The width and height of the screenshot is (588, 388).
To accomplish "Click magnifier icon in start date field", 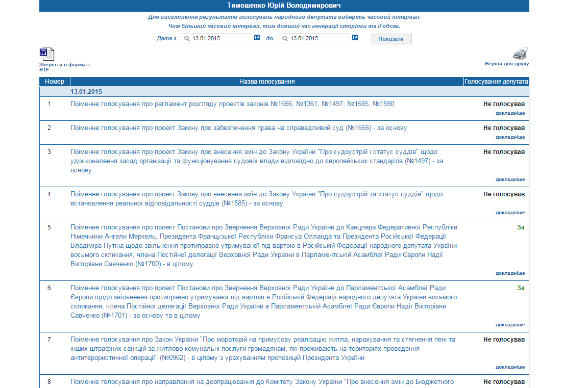I will tap(187, 38).
